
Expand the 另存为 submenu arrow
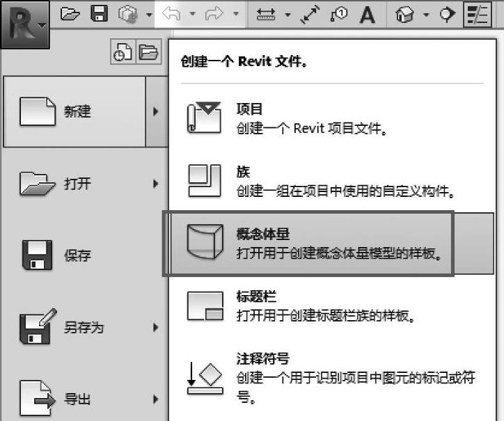[156, 327]
